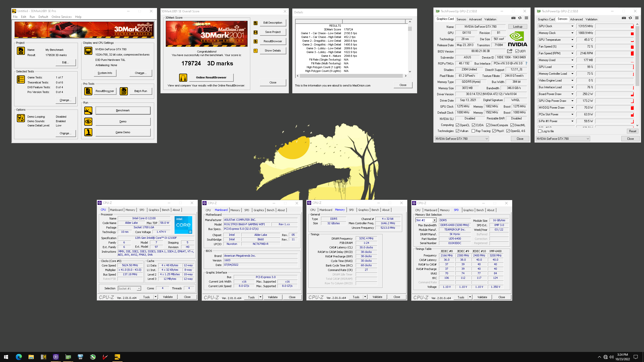Toggle the OpenCL checkbox
Screen dimensions: 644x362
458,125
